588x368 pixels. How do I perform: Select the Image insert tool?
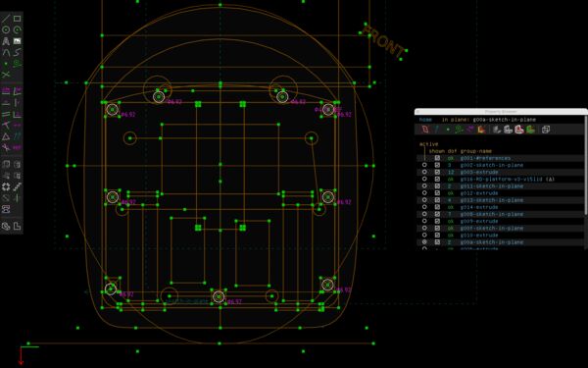[17, 41]
